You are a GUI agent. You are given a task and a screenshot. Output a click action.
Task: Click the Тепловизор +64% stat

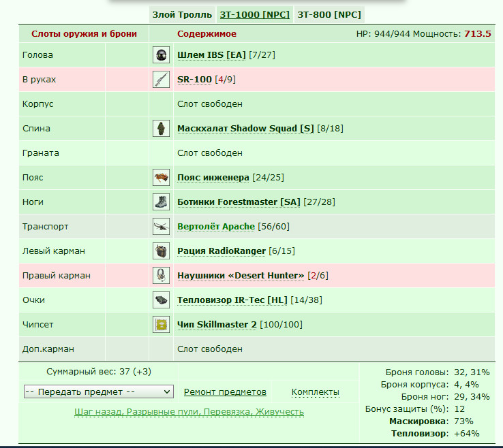point(435,433)
